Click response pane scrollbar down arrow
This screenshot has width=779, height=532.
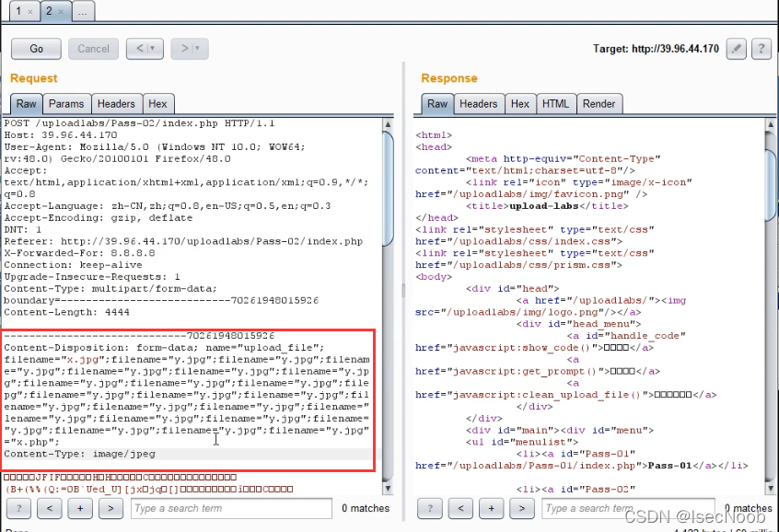point(771,489)
